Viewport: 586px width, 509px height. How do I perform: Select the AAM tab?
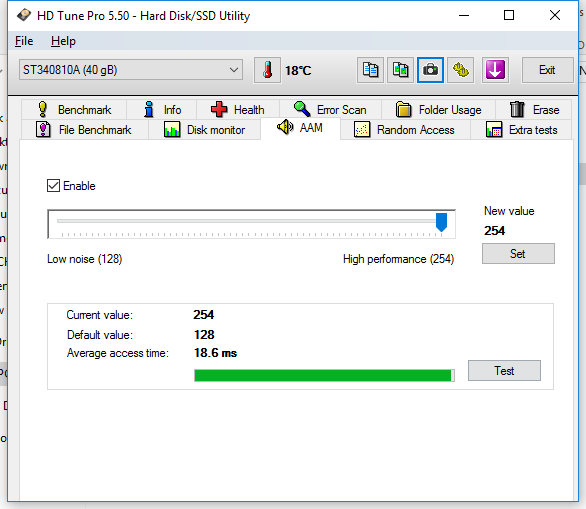pyautogui.click(x=300, y=128)
